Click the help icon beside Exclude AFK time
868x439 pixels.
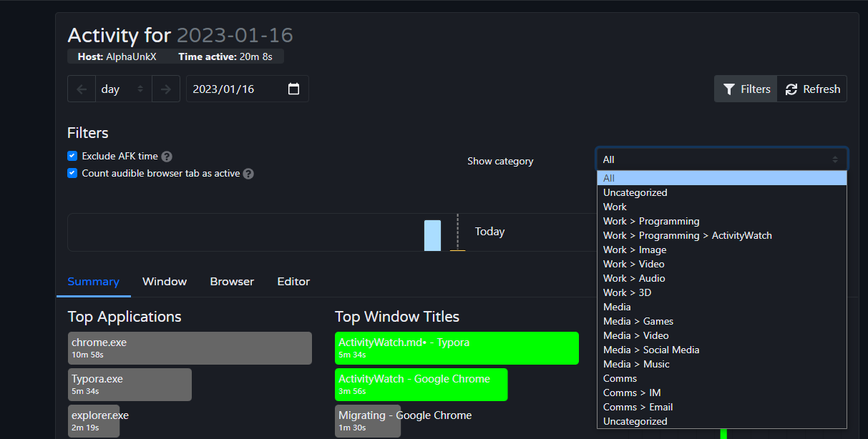click(167, 157)
